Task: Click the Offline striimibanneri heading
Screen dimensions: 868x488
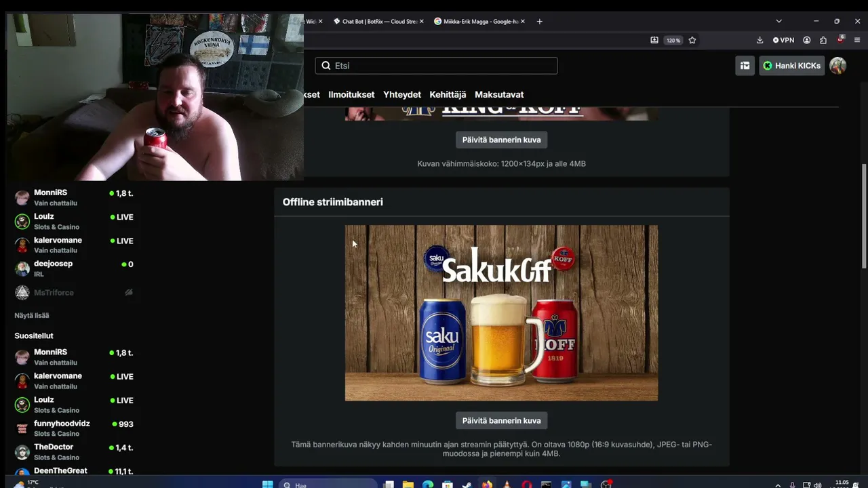Action: tap(333, 202)
